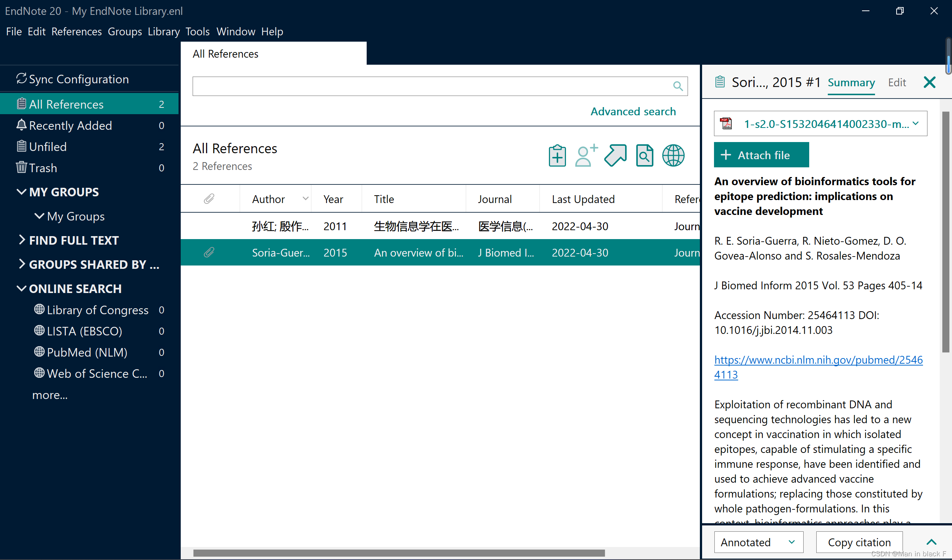Click the Unfiled clipboard icon
Screen dimensions: 952x560
(21, 145)
